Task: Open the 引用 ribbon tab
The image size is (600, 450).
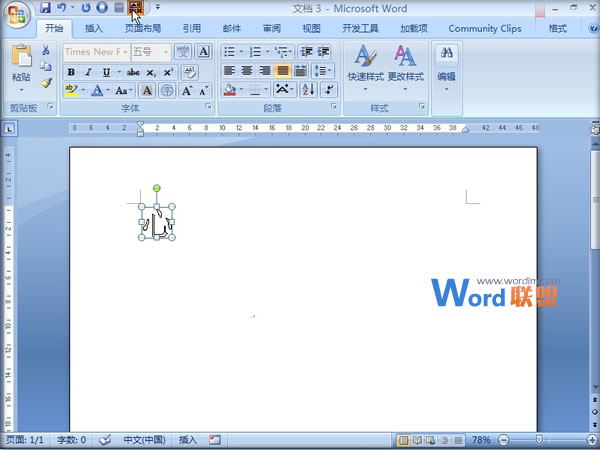Action: pos(192,28)
